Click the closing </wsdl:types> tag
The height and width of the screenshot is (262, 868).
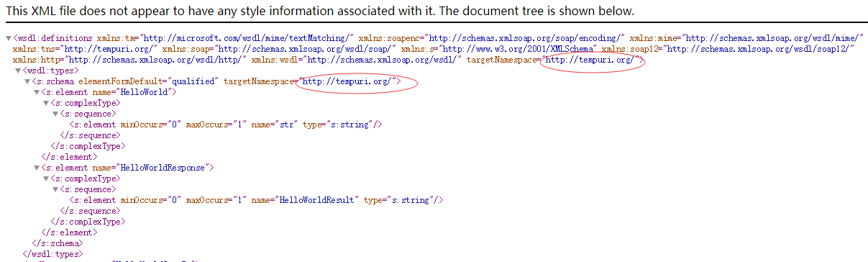click(x=52, y=254)
